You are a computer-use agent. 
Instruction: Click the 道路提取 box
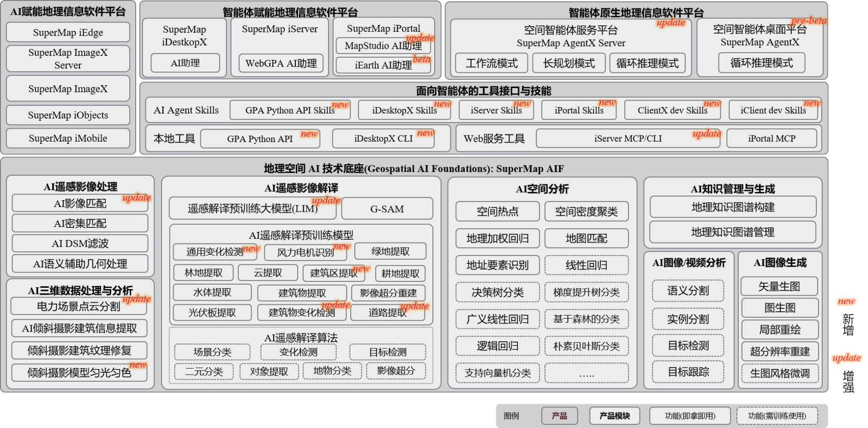tap(388, 313)
